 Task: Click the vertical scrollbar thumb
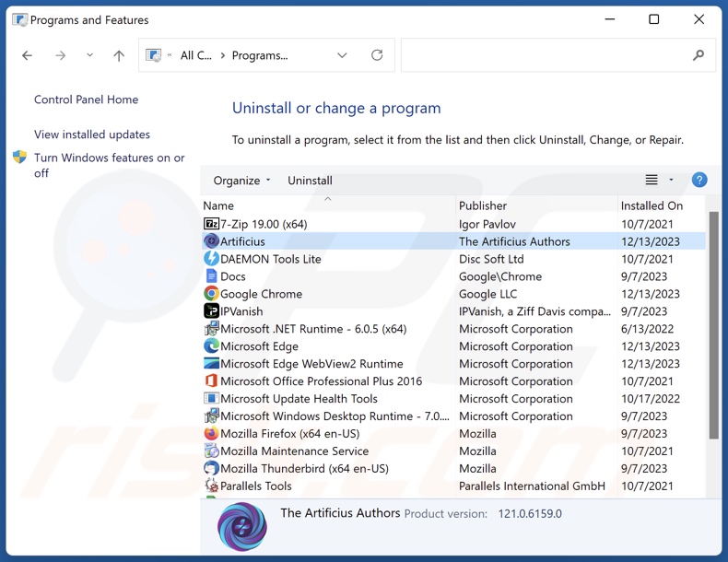click(713, 325)
